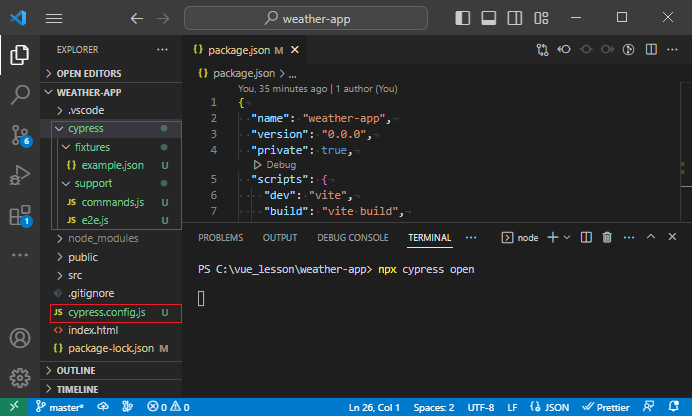Collapse the fixtures folder
The height and width of the screenshot is (416, 692).
point(111,147)
